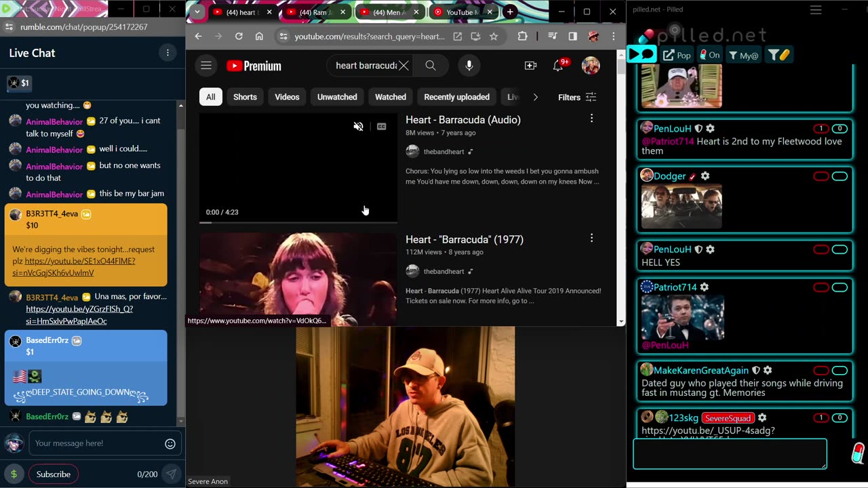Click the YouTube search magnifier button
Viewport: 868px width, 488px height.
[x=431, y=66]
